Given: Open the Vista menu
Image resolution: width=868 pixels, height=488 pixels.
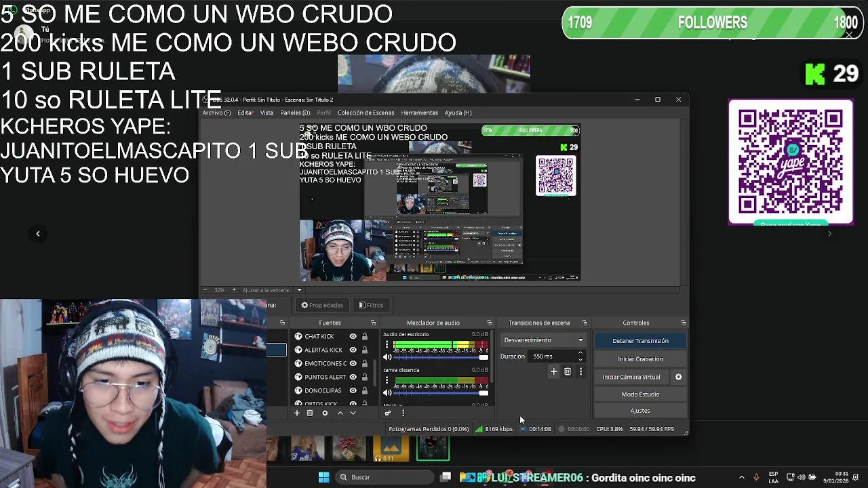Looking at the screenshot, I should 267,113.
